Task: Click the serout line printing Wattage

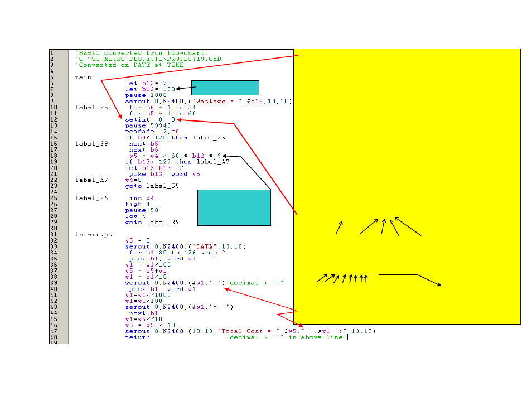Action: coord(209,101)
